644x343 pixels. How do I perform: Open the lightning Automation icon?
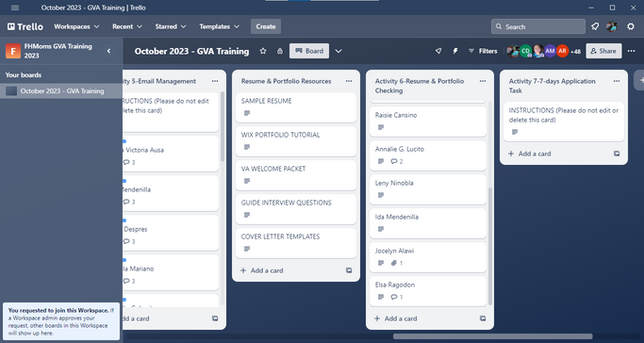point(455,51)
